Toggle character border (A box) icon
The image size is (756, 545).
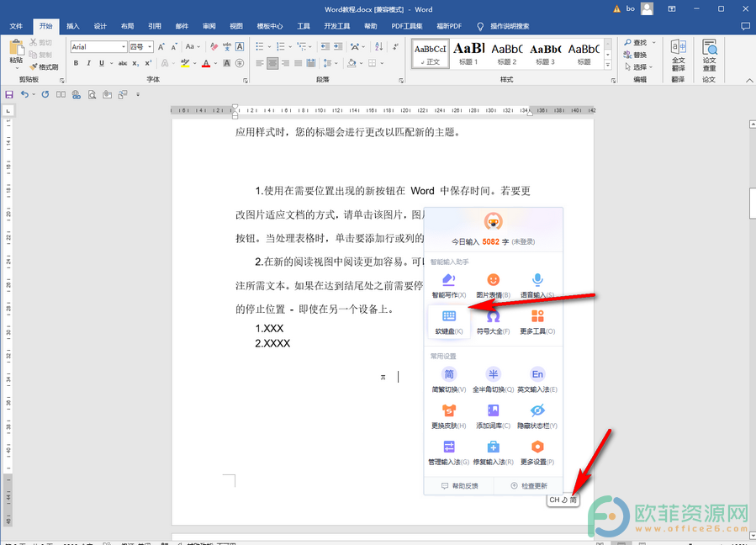pyautogui.click(x=240, y=47)
